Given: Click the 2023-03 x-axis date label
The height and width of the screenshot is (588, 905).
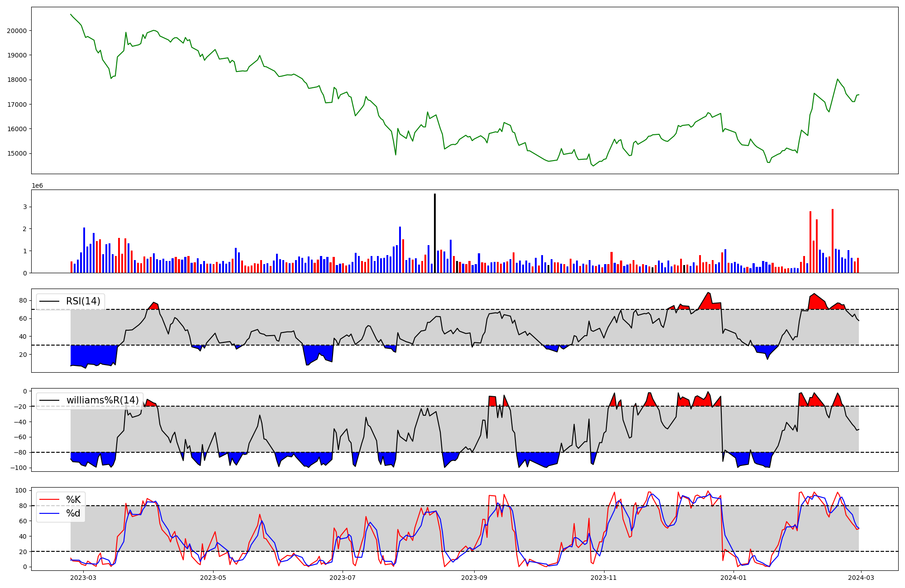Looking at the screenshot, I should click(84, 578).
